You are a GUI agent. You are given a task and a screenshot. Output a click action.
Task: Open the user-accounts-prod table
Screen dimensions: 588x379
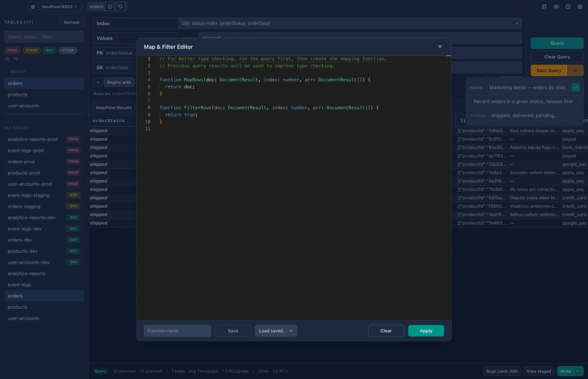click(x=44, y=184)
